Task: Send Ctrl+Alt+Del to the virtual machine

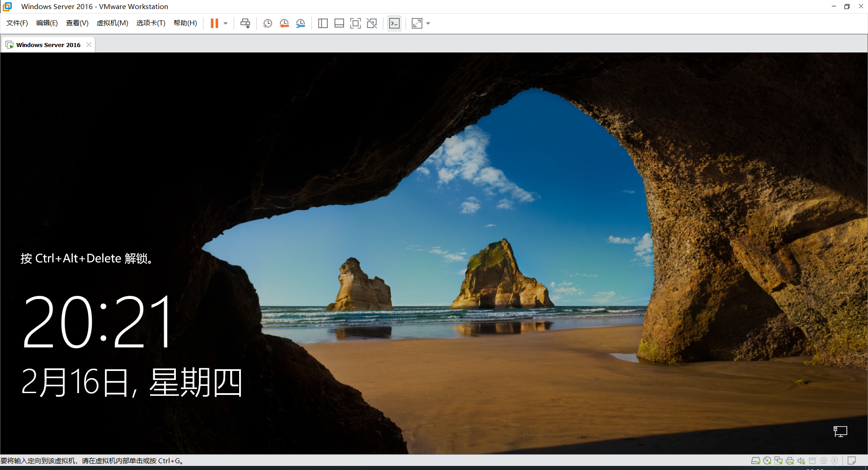Action: pos(245,24)
